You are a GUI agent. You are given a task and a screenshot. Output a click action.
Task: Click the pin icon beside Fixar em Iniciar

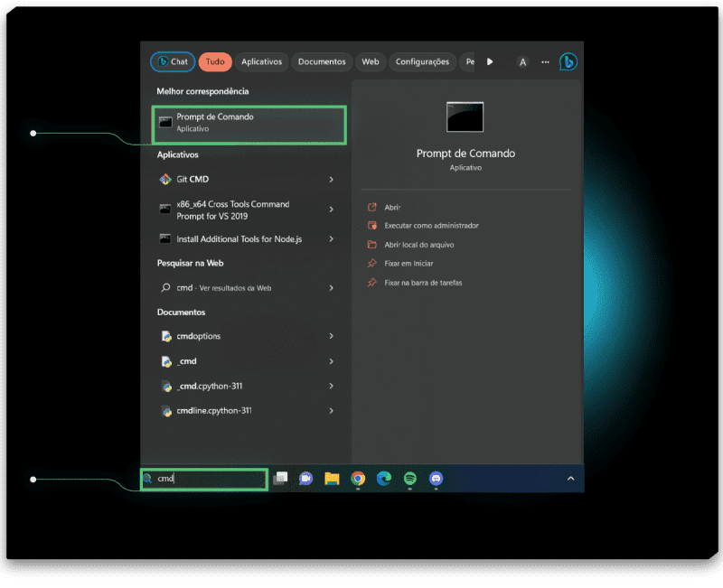tap(372, 263)
